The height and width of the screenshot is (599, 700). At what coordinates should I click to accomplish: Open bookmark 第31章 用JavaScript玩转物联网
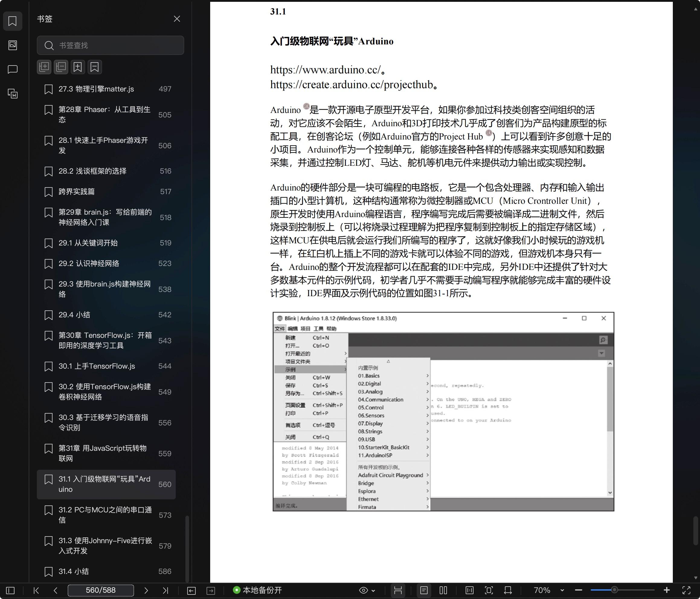tap(106, 453)
